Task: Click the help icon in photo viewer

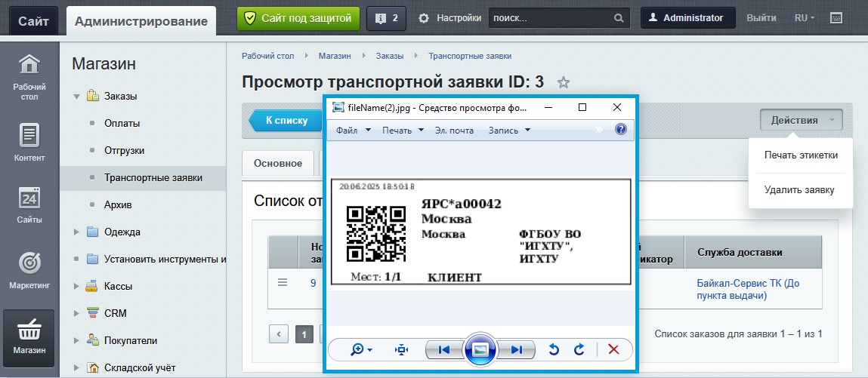Action: pyautogui.click(x=621, y=130)
